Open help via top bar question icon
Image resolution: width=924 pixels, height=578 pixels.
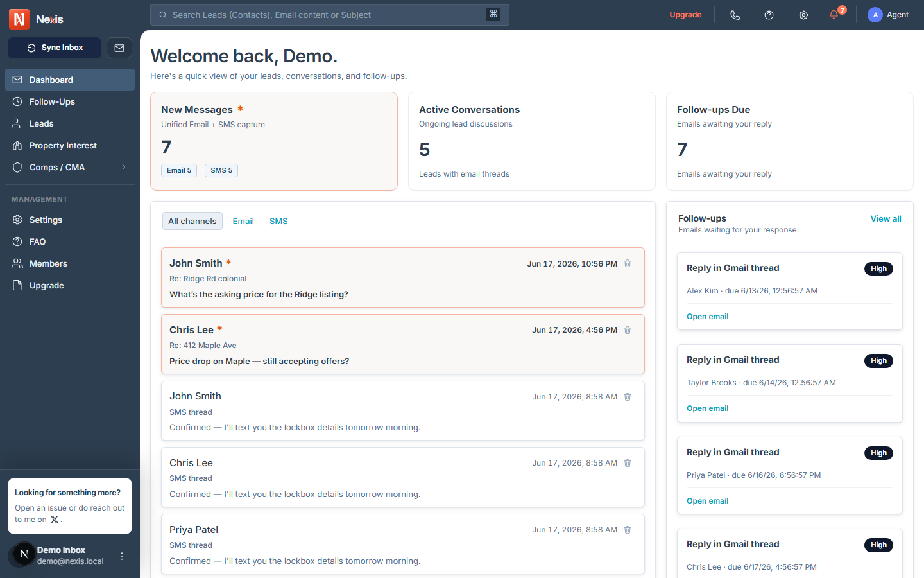click(x=769, y=15)
